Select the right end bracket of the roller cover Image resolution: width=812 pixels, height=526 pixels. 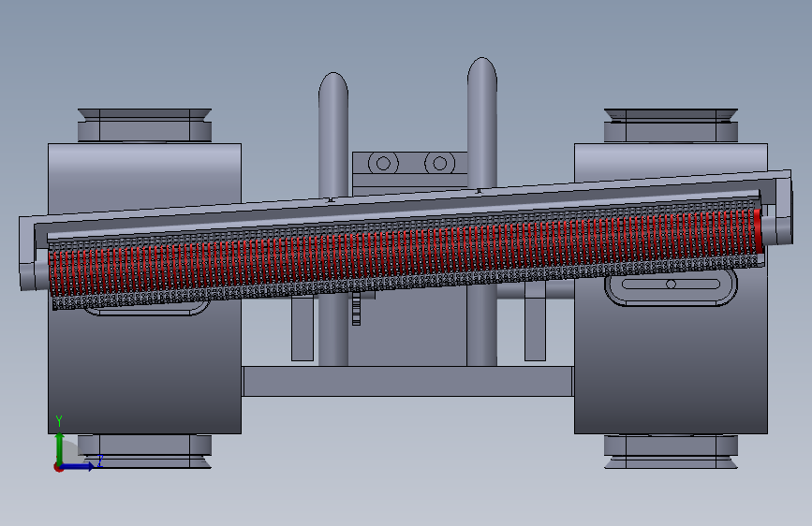[783, 207]
